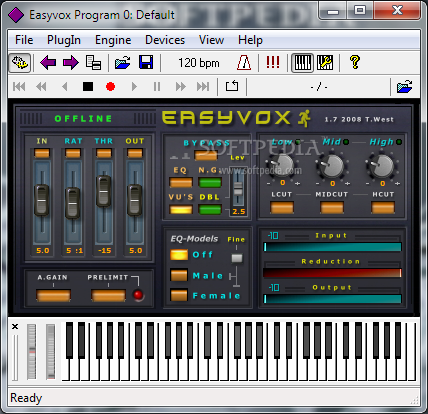This screenshot has width=428, height=414.
Task: Click the Low EQ knob
Action: 282,166
